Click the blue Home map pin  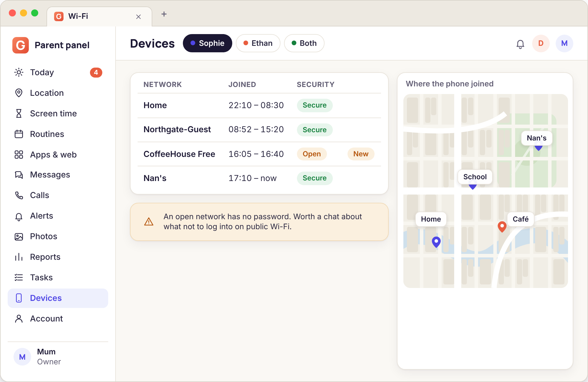(436, 242)
